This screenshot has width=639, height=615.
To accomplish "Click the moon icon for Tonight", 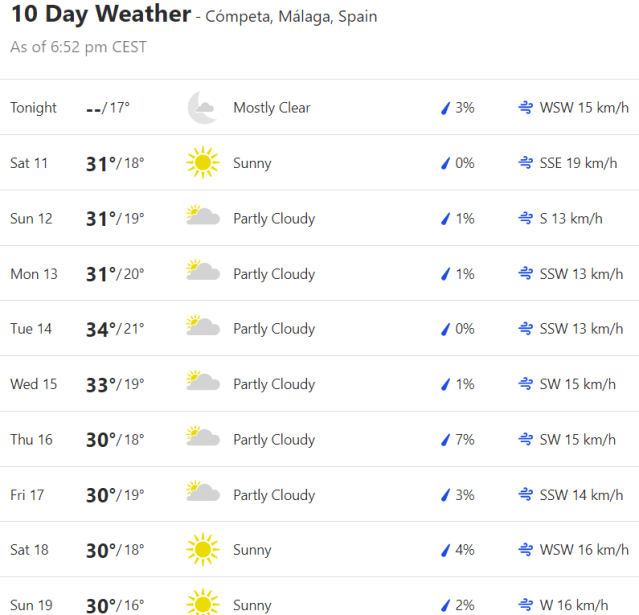I will [202, 107].
